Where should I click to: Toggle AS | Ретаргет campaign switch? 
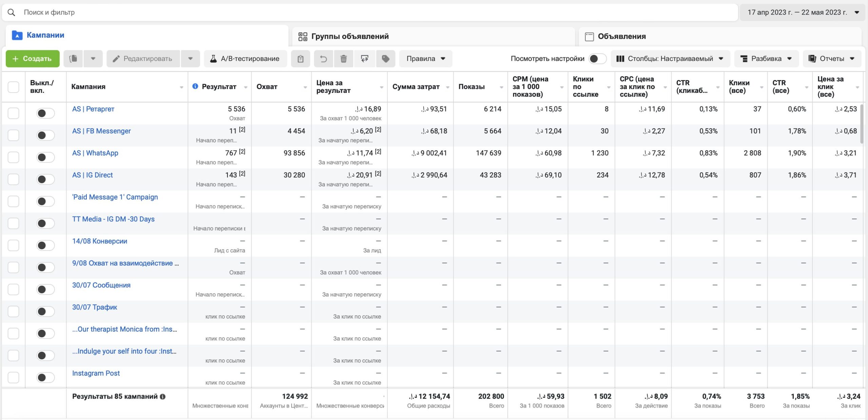coord(45,113)
